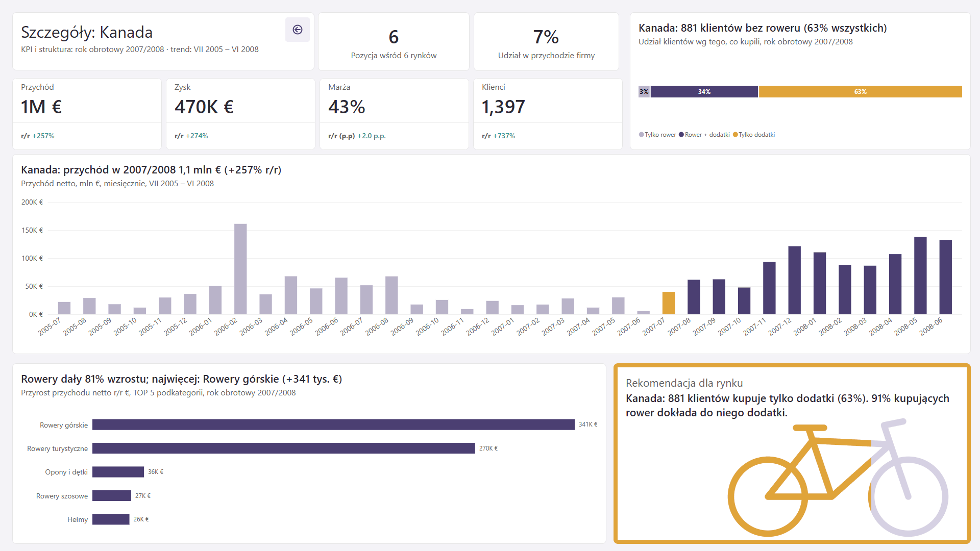Click the back arrow icon button
980x551 pixels.
298,30
